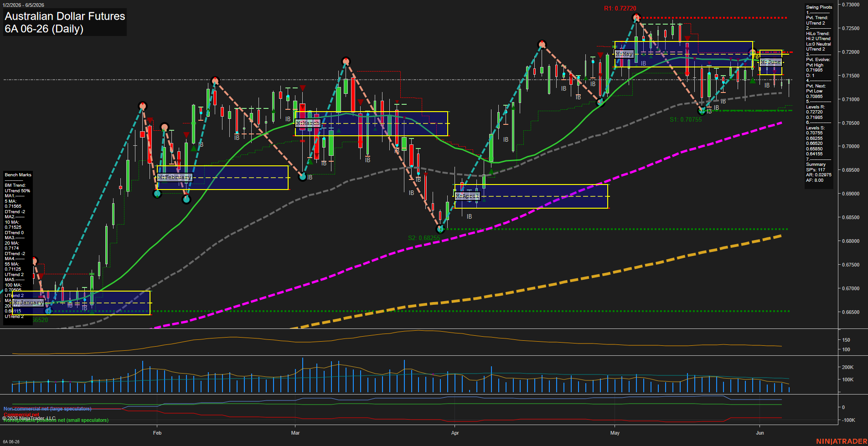Click the May label on time axis
Image resolution: width=868 pixels, height=446 pixels.
[x=615, y=433]
